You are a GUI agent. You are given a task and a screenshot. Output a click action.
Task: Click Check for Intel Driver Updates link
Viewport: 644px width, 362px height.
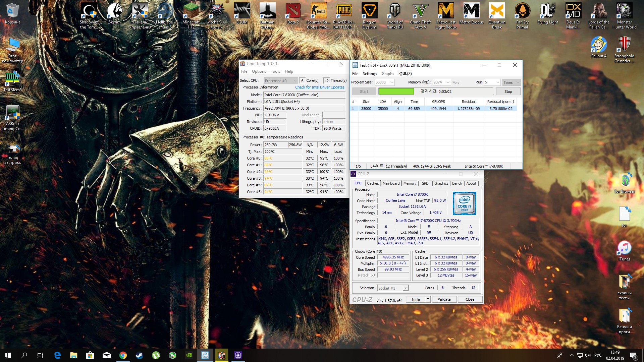click(320, 87)
